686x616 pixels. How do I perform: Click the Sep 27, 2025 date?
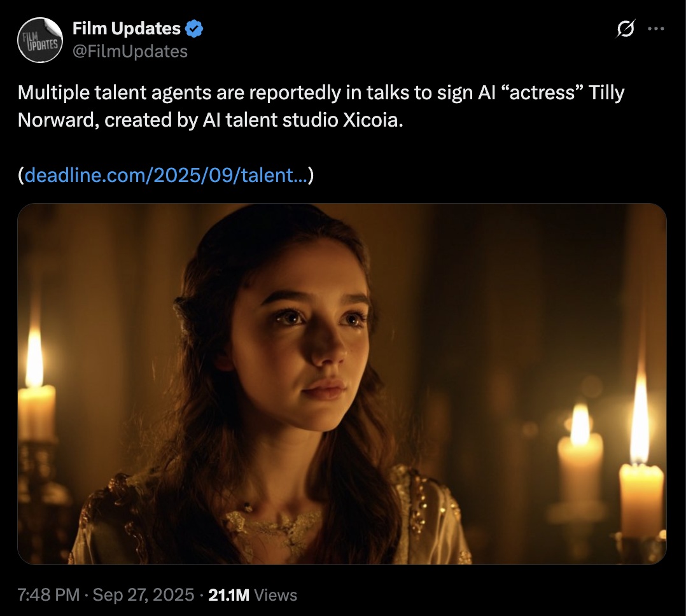pos(143,595)
